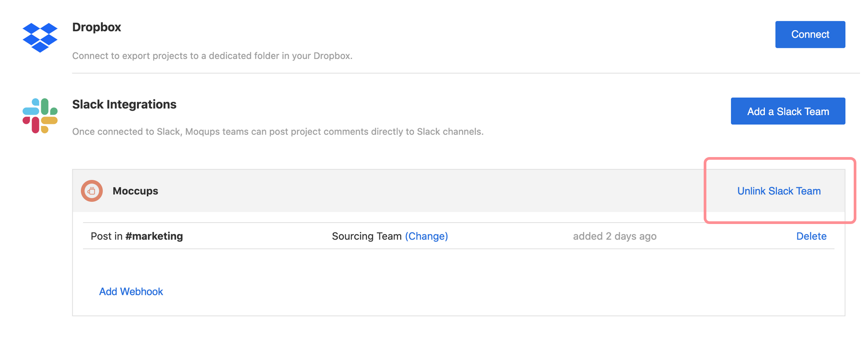Click the Slack channels description text
Screen dimensions: 868x340
tap(278, 132)
